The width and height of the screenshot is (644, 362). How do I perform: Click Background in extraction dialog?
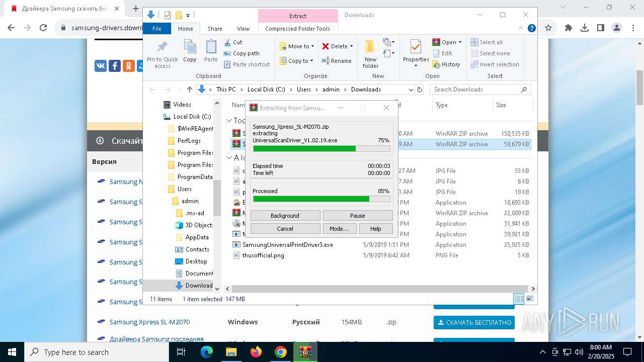click(285, 215)
